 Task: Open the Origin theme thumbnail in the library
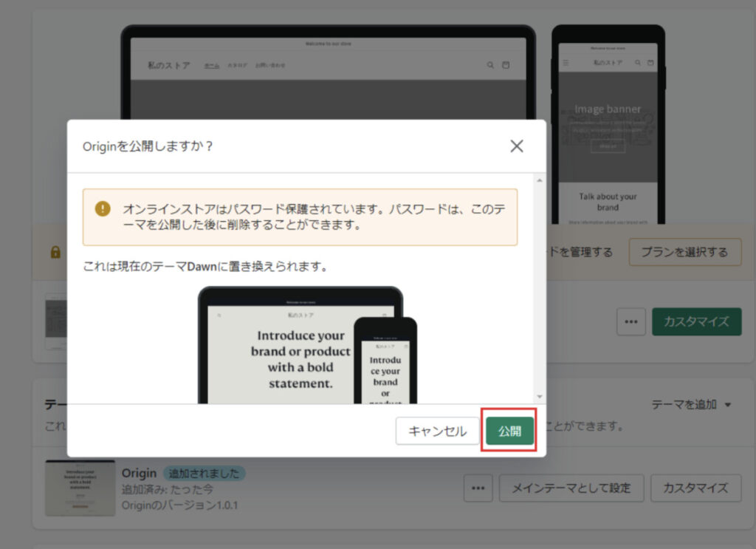click(x=80, y=488)
